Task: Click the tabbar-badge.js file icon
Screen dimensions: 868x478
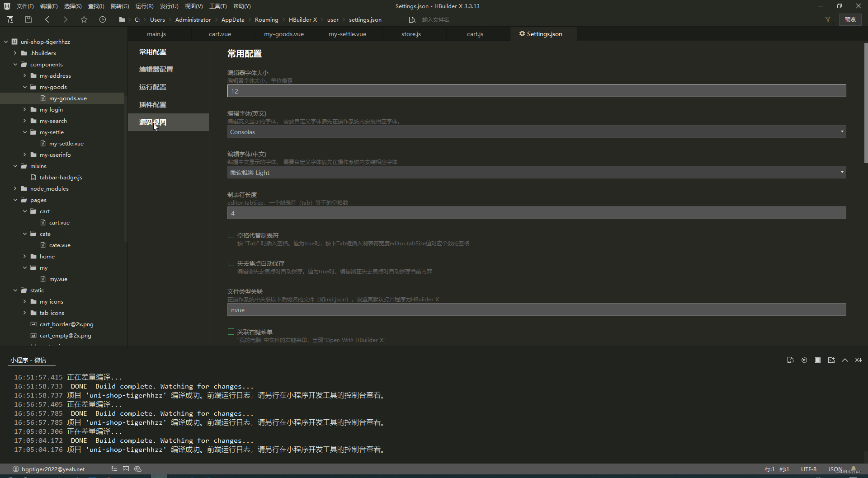Action: pyautogui.click(x=33, y=177)
